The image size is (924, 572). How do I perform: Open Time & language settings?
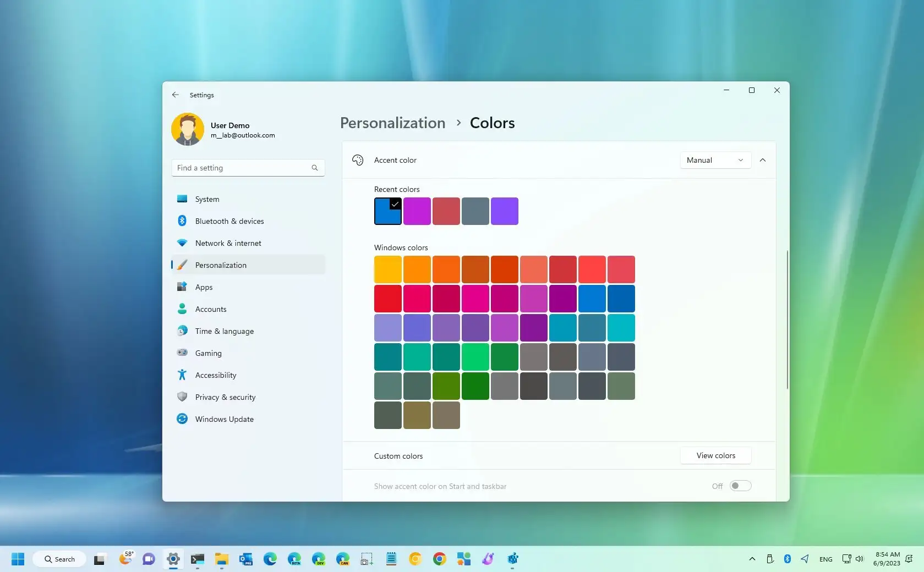[x=224, y=331]
